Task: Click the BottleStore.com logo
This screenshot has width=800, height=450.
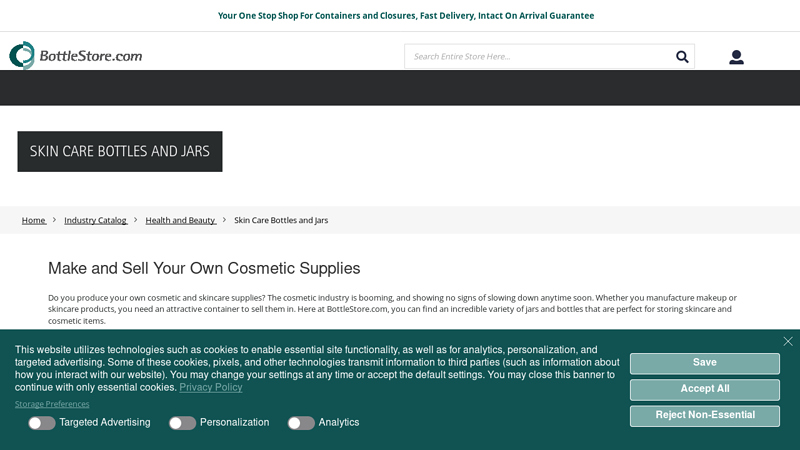Action: (76, 56)
